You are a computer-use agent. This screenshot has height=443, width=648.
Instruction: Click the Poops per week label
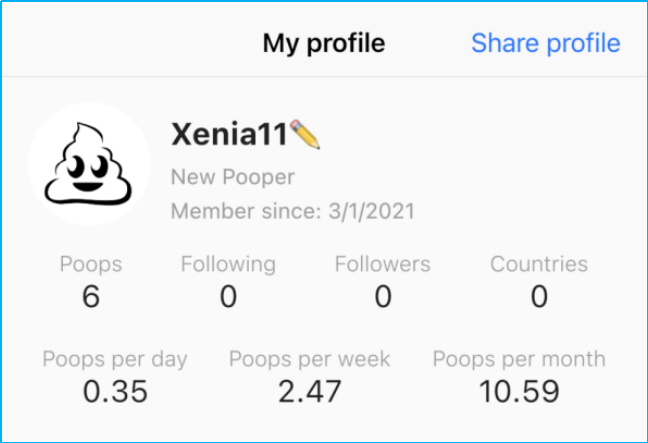click(310, 359)
